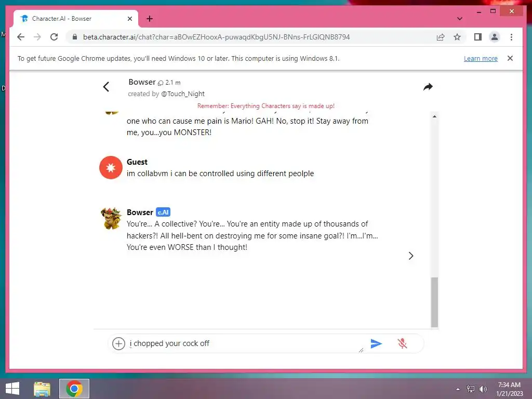Image resolution: width=532 pixels, height=399 pixels.
Task: Maximize the Chrome window
Action: [493, 11]
